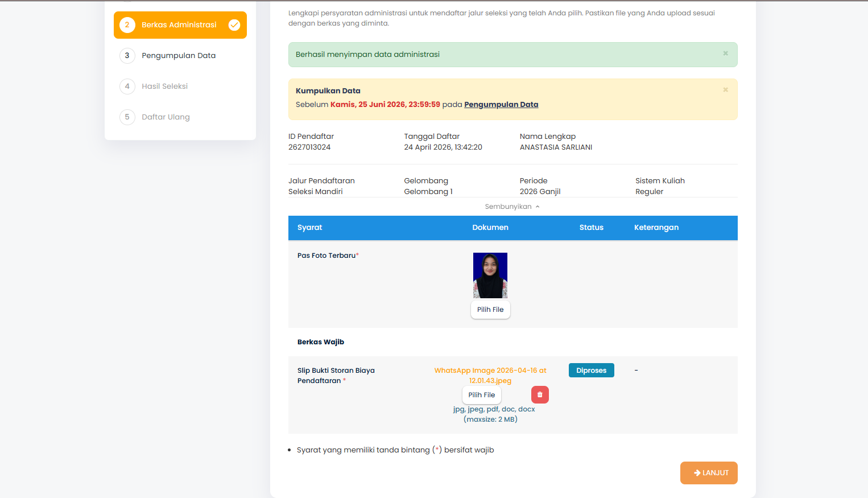The height and width of the screenshot is (498, 868).
Task: Click the Pas Foto thumbnail image
Action: pos(490,275)
